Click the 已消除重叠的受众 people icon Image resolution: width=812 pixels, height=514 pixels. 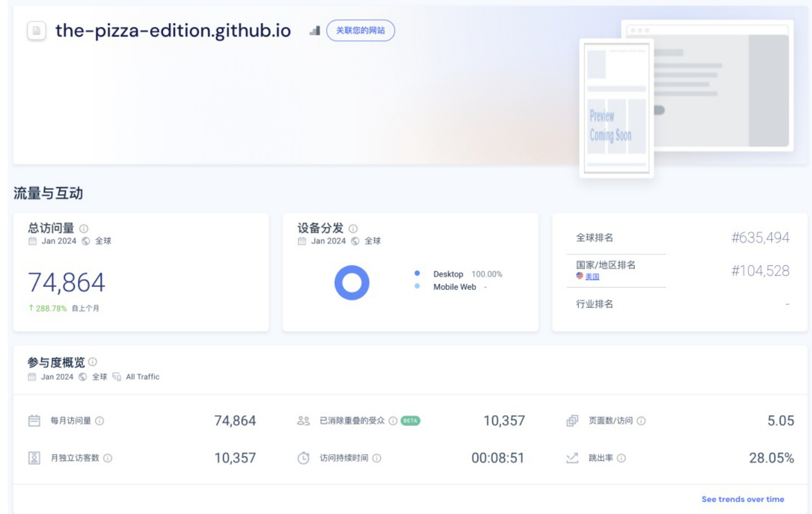click(x=303, y=421)
